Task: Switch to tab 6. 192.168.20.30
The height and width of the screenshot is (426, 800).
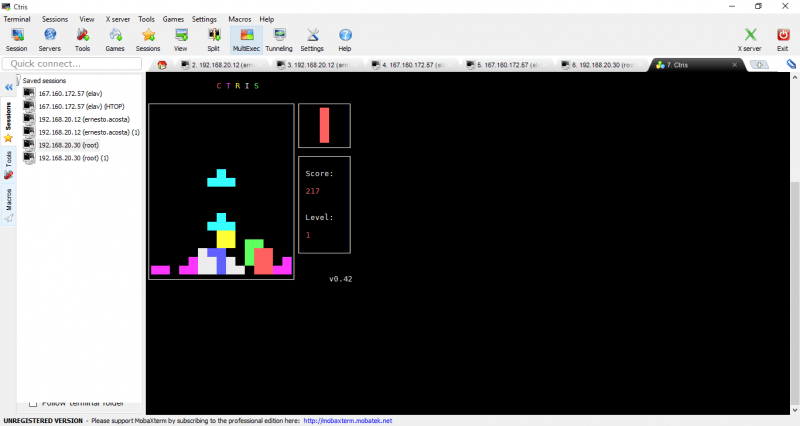Action: tap(602, 65)
